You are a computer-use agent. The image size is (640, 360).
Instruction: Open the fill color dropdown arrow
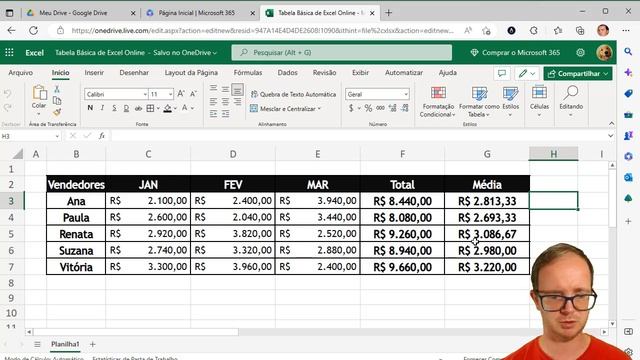pyautogui.click(x=175, y=108)
